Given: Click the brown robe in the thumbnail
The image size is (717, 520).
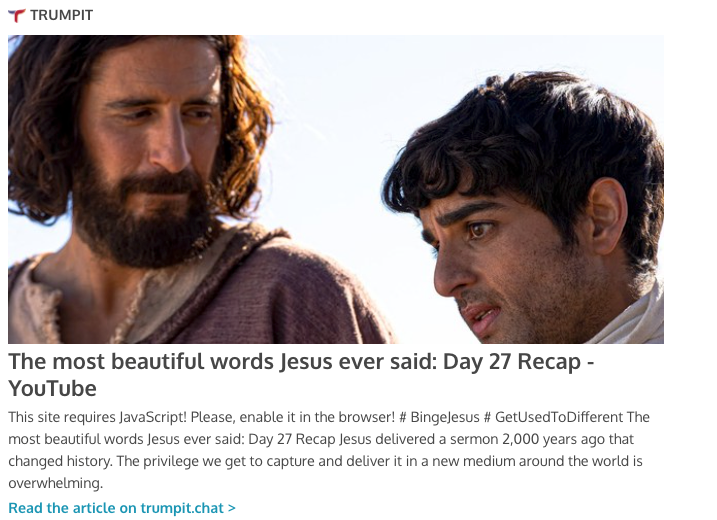Looking at the screenshot, I should [274, 297].
